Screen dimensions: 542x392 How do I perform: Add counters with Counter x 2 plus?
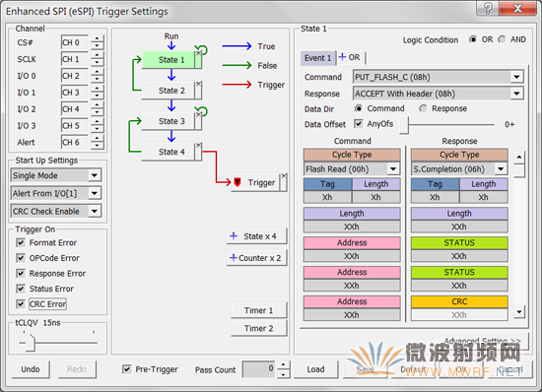coord(234,258)
